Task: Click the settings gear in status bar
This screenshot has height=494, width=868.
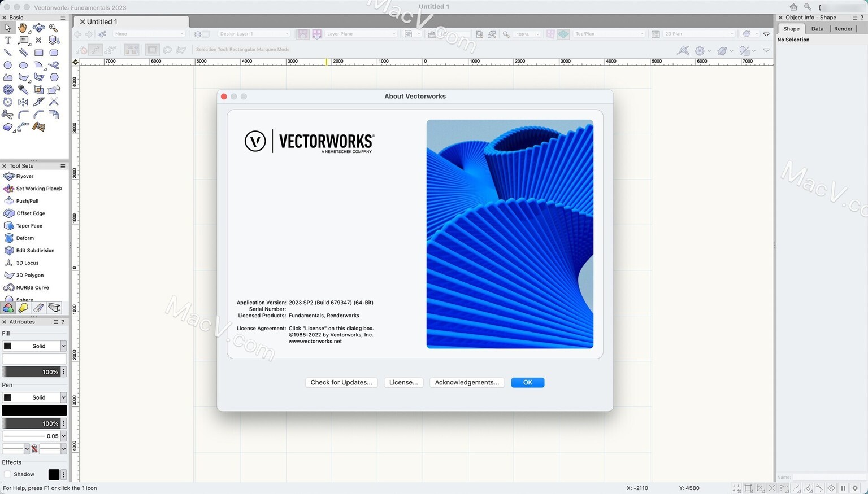Action: 856,488
